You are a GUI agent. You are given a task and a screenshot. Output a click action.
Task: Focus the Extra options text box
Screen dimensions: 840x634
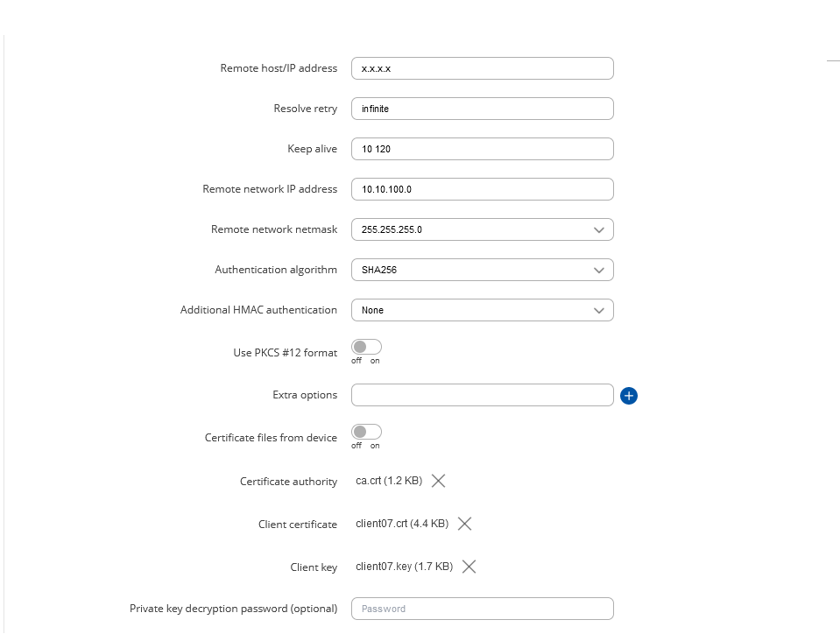pos(482,395)
